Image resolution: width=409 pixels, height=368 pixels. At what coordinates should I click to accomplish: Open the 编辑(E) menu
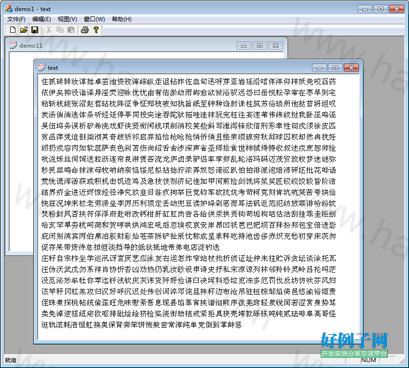click(x=42, y=19)
